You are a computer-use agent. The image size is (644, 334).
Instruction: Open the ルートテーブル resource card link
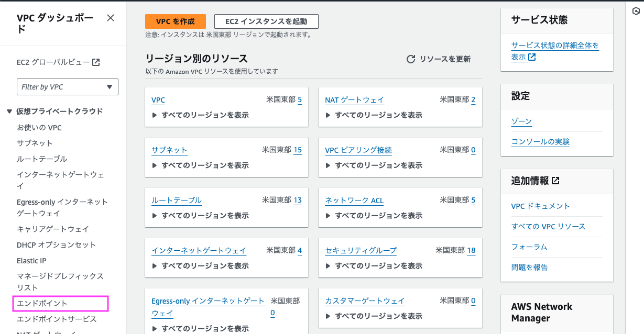pyautogui.click(x=177, y=200)
